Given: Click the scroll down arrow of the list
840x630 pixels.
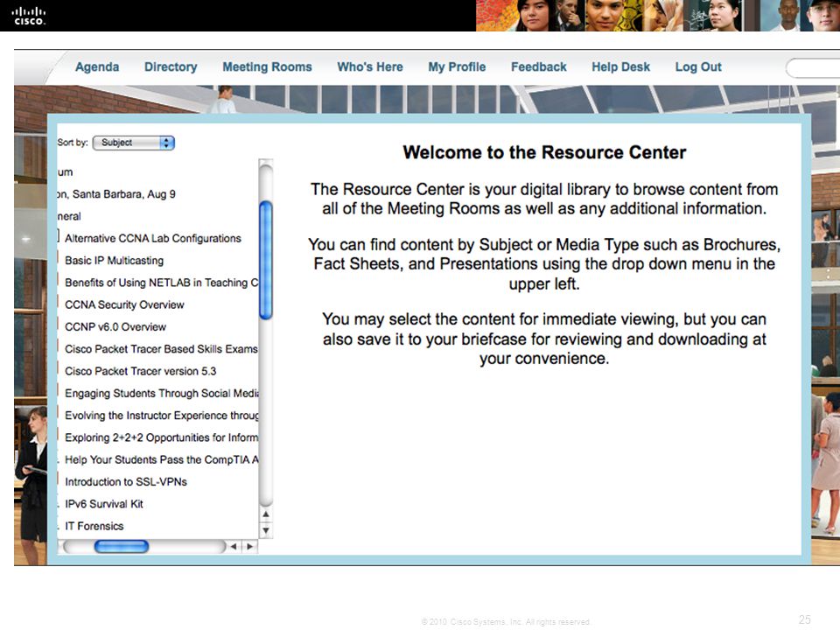Looking at the screenshot, I should point(266,531).
